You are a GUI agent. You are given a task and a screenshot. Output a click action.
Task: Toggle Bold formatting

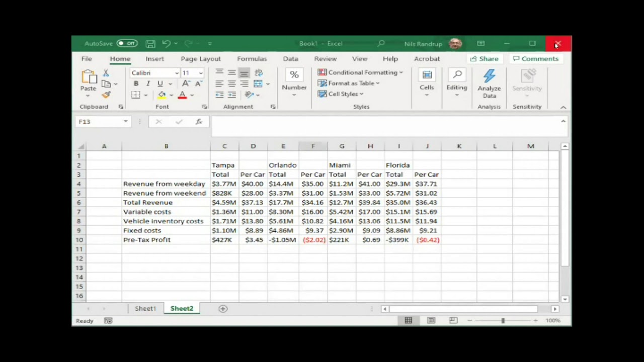pyautogui.click(x=136, y=84)
